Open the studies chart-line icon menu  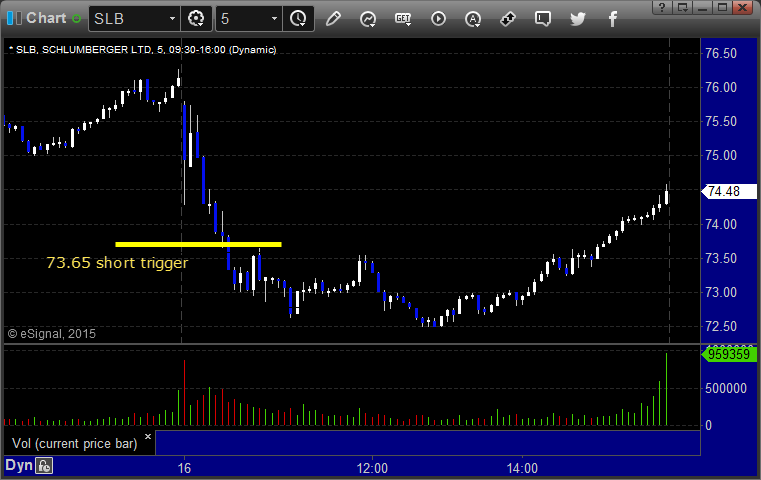click(x=368, y=19)
